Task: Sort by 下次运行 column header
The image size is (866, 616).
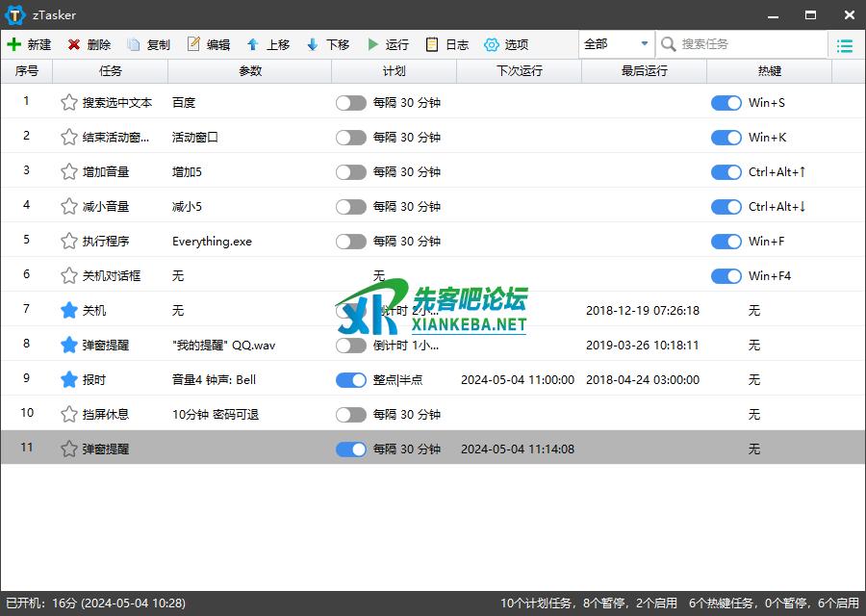Action: pyautogui.click(x=519, y=71)
